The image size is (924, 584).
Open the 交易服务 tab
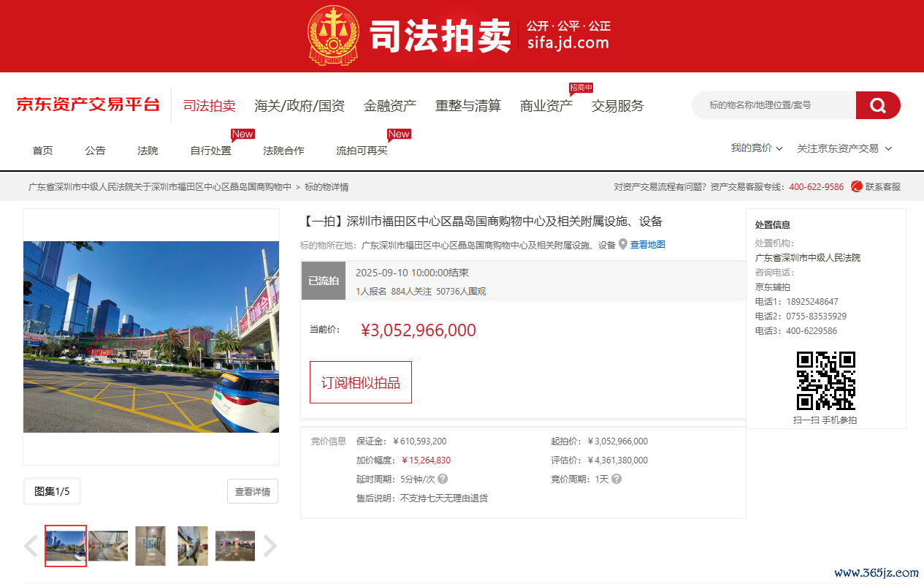pos(618,106)
